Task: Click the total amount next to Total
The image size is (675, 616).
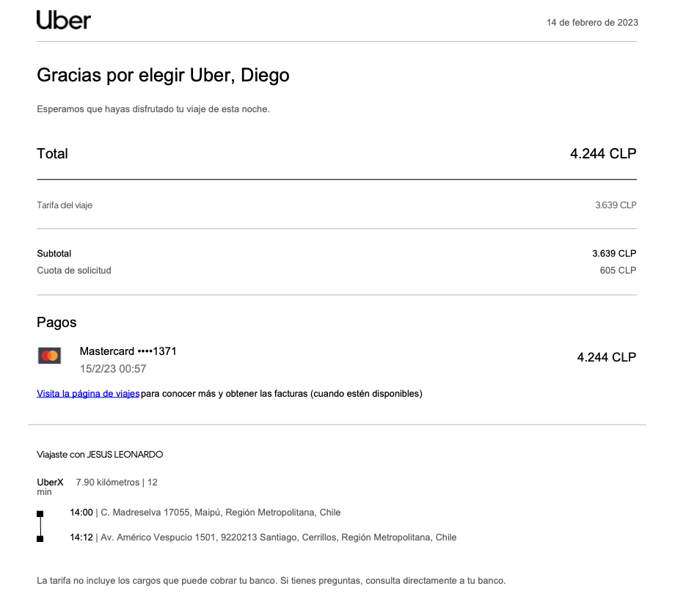Action: 603,154
